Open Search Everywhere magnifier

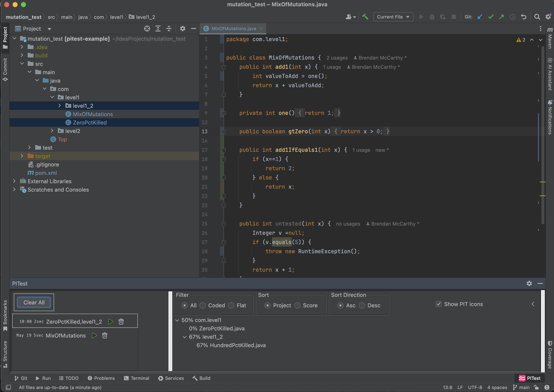537,17
